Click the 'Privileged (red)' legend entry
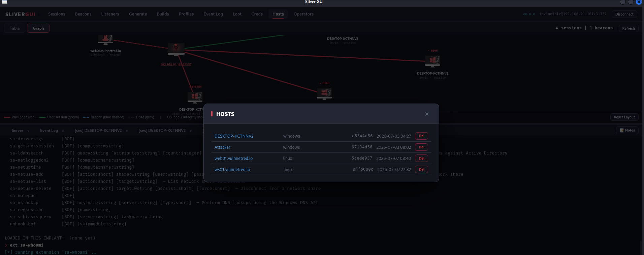 [x=20, y=117]
